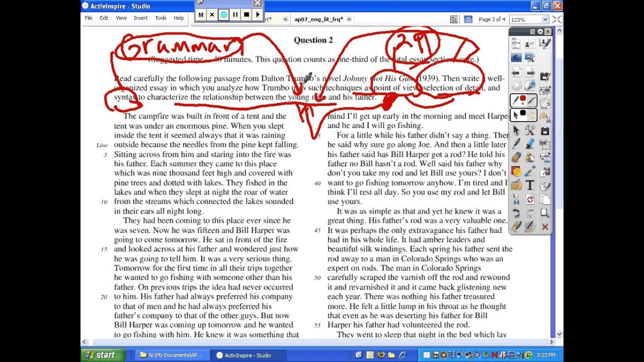Open the Help menu
Image resolution: width=644 pixels, height=362 pixels.
(179, 18)
